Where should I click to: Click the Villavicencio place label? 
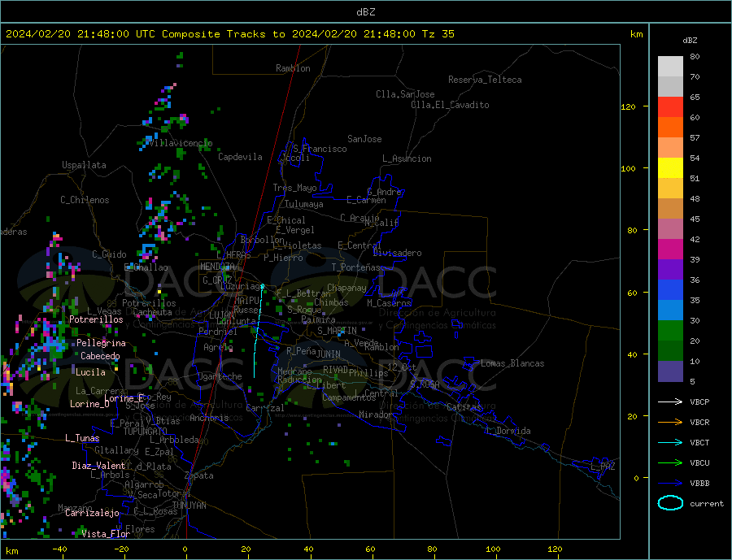coord(181,143)
